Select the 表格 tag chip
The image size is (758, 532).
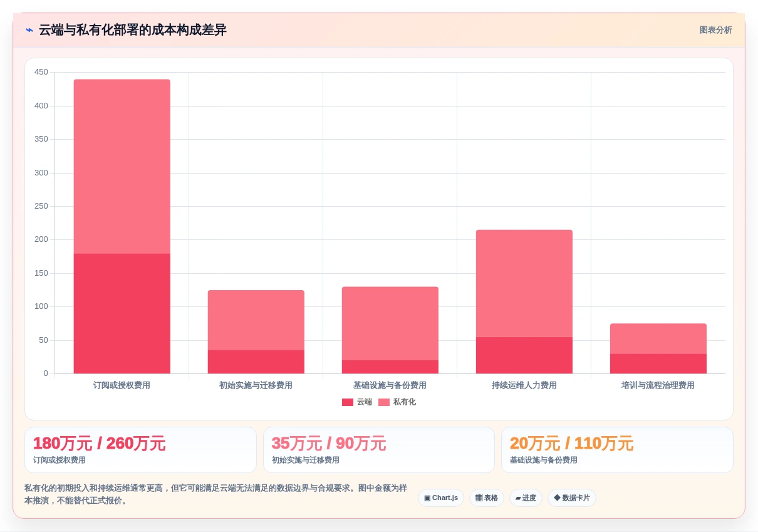click(x=487, y=498)
